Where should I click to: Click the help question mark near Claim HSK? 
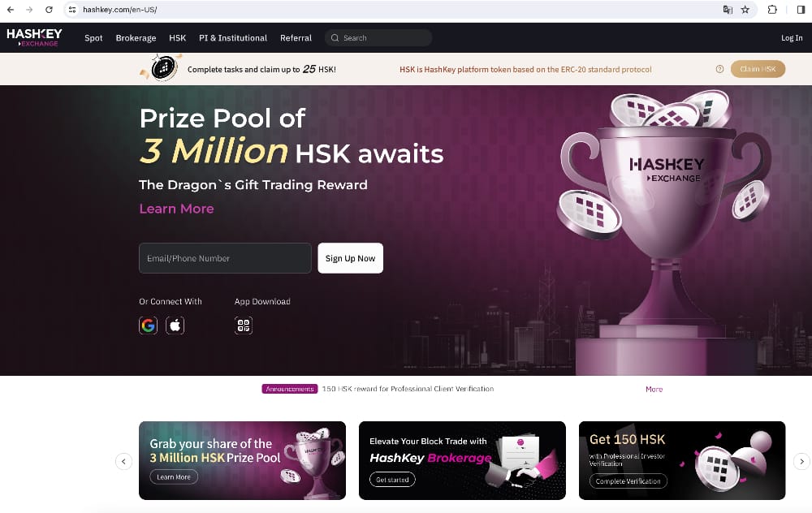(719, 69)
